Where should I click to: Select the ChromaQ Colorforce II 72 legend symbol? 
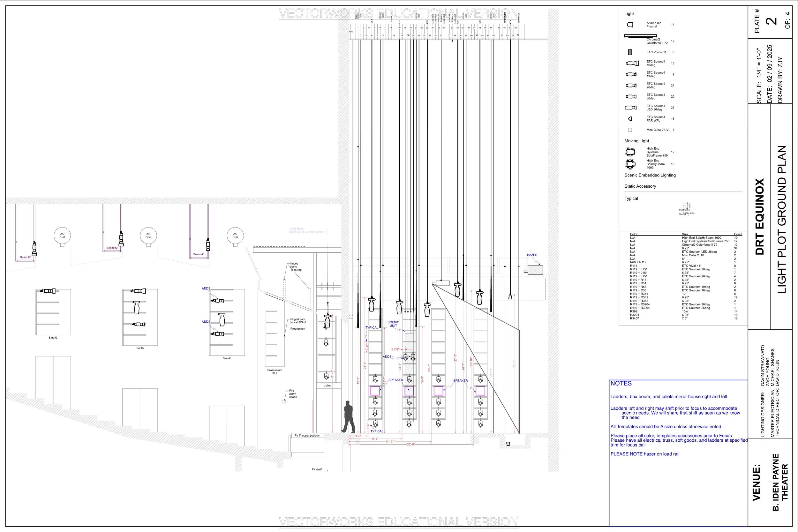click(640, 36)
